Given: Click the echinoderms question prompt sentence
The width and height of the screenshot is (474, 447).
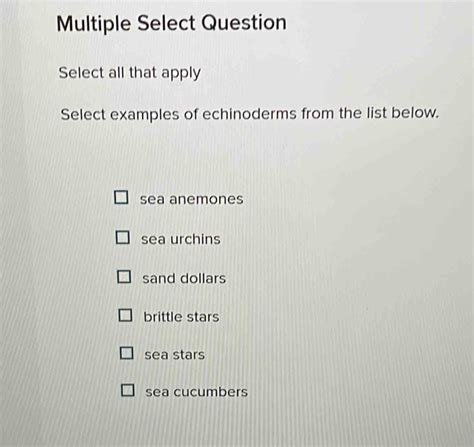Looking at the screenshot, I should (x=249, y=114).
